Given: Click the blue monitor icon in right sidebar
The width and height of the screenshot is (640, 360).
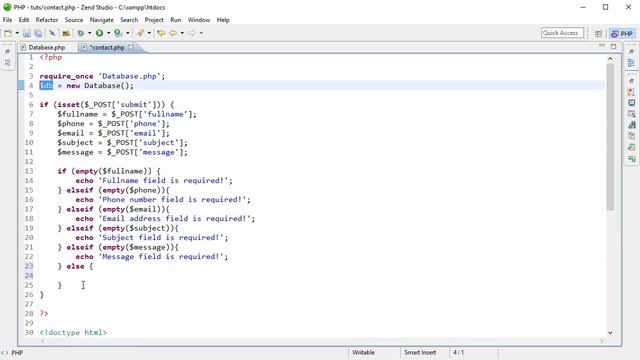Looking at the screenshot, I should (631, 103).
